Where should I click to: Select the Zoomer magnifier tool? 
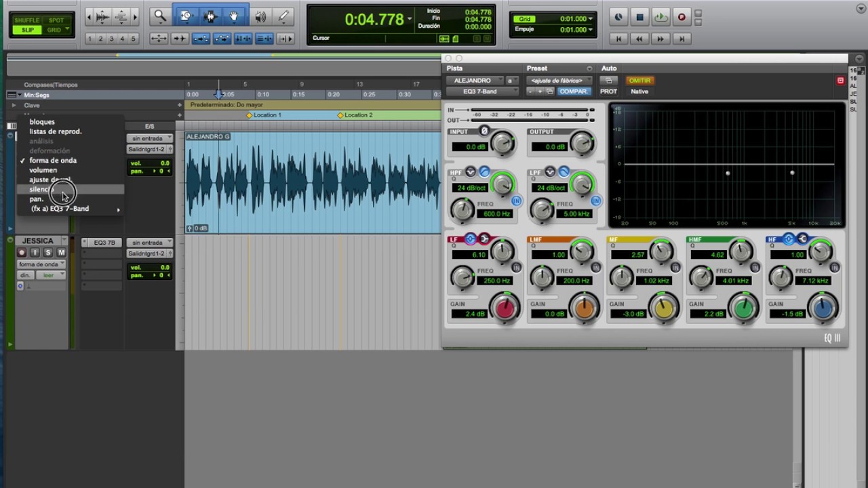[160, 16]
